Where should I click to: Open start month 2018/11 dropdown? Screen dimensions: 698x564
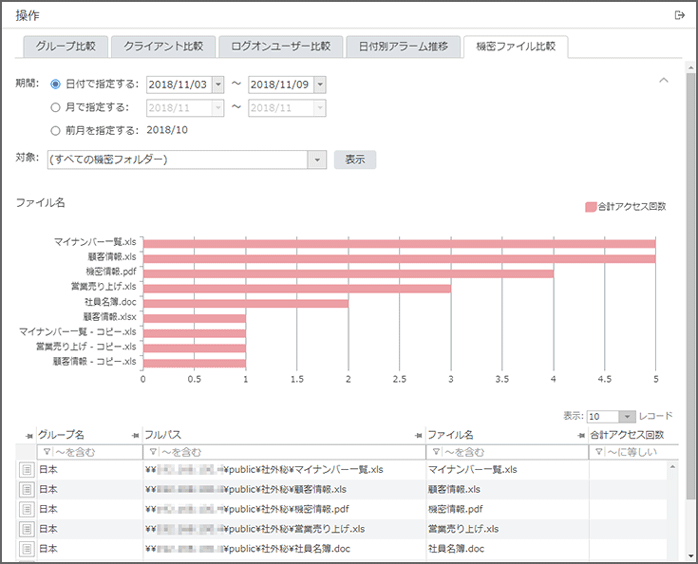(x=218, y=108)
